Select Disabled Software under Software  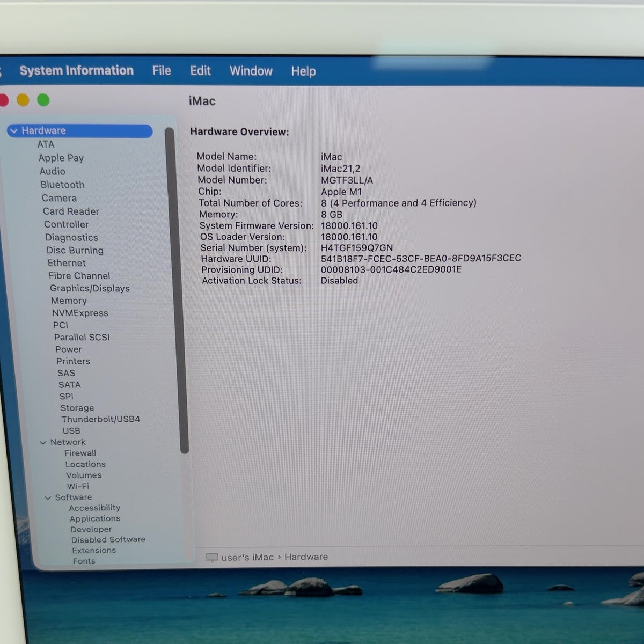tap(108, 540)
